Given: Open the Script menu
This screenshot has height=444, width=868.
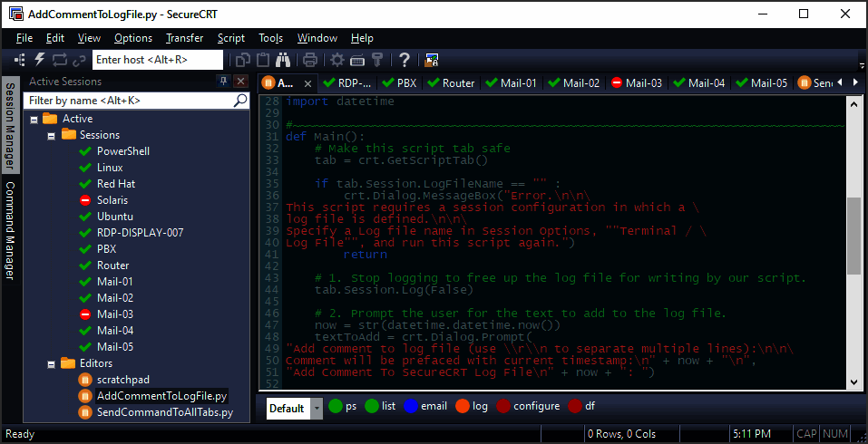Looking at the screenshot, I should click(231, 38).
